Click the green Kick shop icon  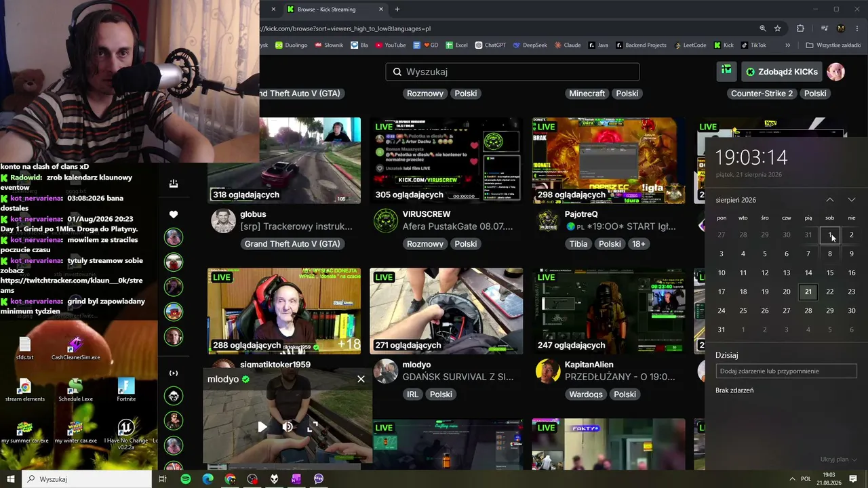(x=726, y=70)
